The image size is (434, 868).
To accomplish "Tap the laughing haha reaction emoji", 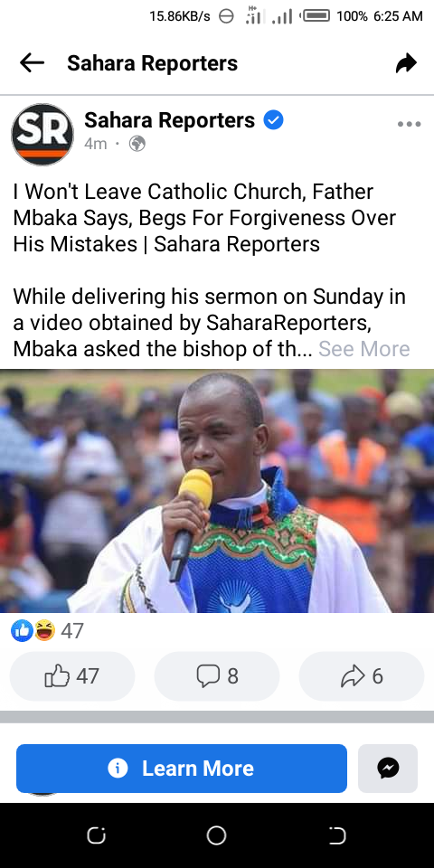I will (44, 630).
